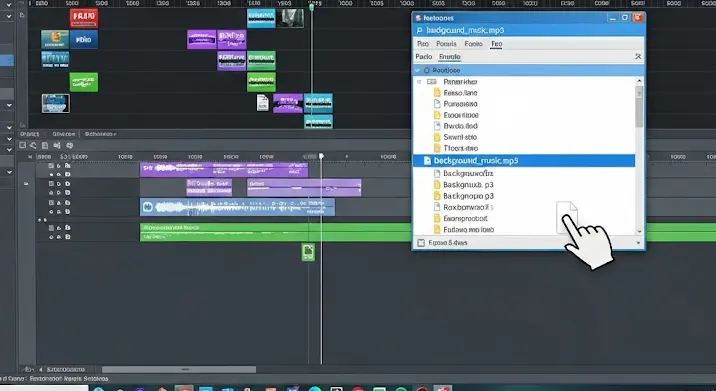Switch to the 'Pocuis' tab in dialog
Image resolution: width=716 pixels, height=391 pixels.
point(446,44)
